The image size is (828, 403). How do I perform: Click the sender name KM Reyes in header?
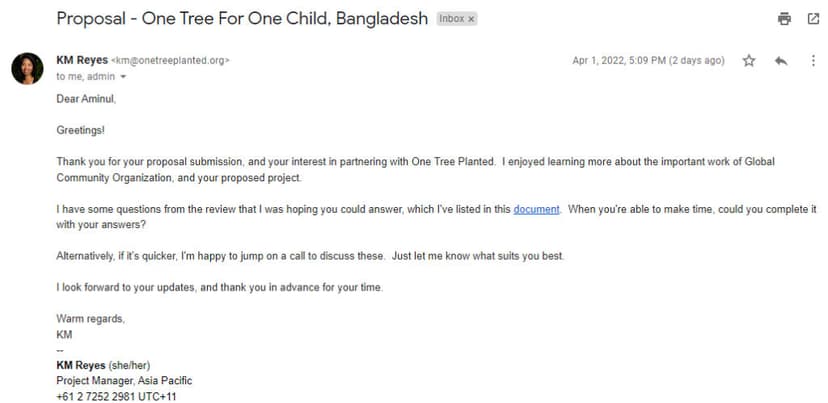82,60
